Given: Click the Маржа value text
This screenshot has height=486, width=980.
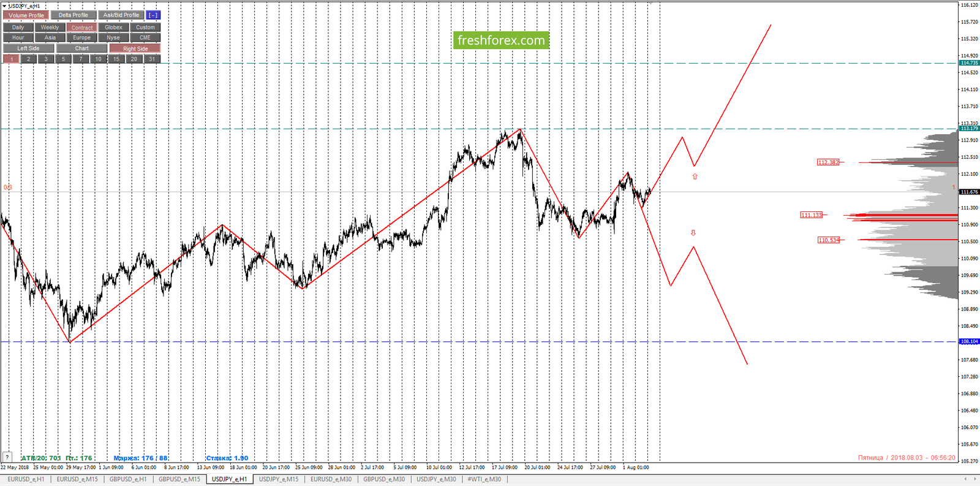Looking at the screenshot, I should [141, 458].
